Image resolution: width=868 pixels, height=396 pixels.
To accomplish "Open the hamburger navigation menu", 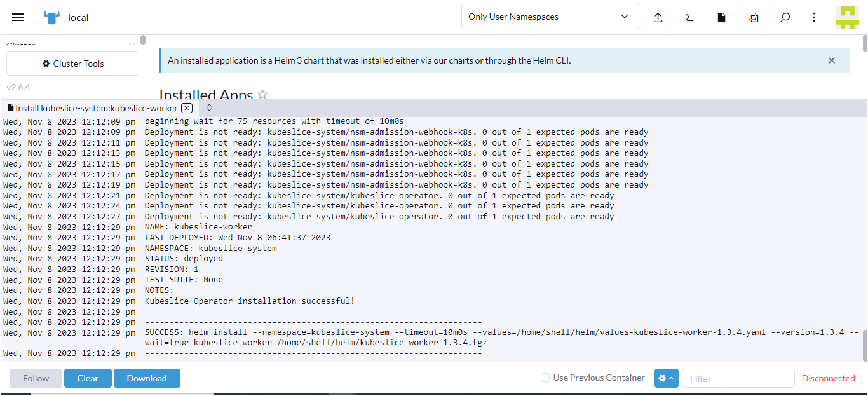I will pyautogui.click(x=18, y=17).
